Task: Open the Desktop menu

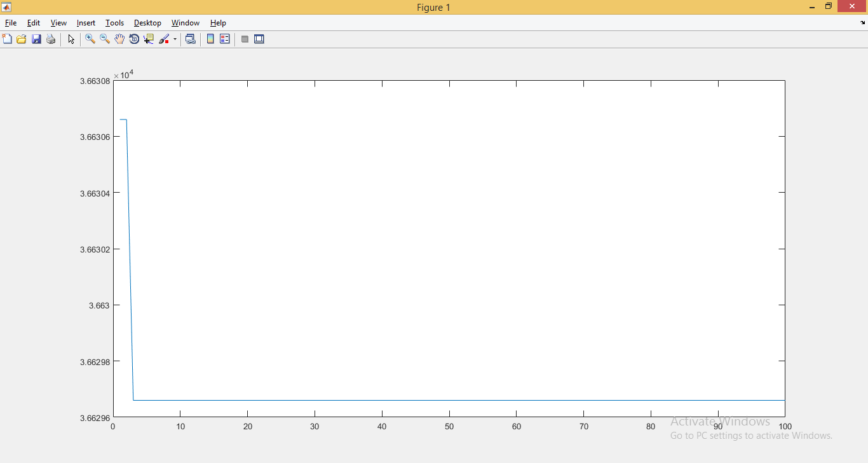Action: [x=147, y=23]
